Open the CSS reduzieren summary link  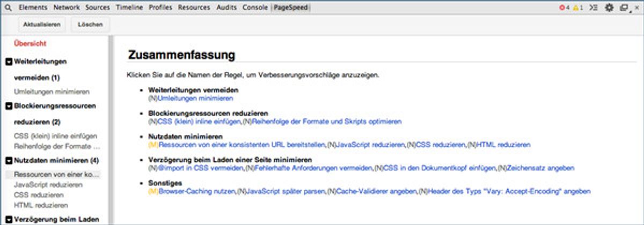coord(439,145)
